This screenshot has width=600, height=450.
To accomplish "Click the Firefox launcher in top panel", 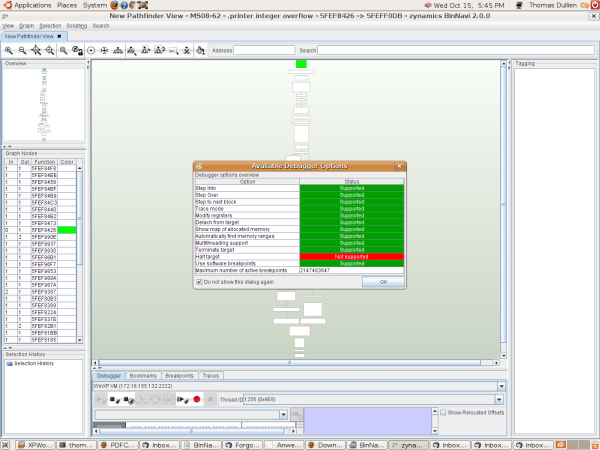I will [x=116, y=5].
